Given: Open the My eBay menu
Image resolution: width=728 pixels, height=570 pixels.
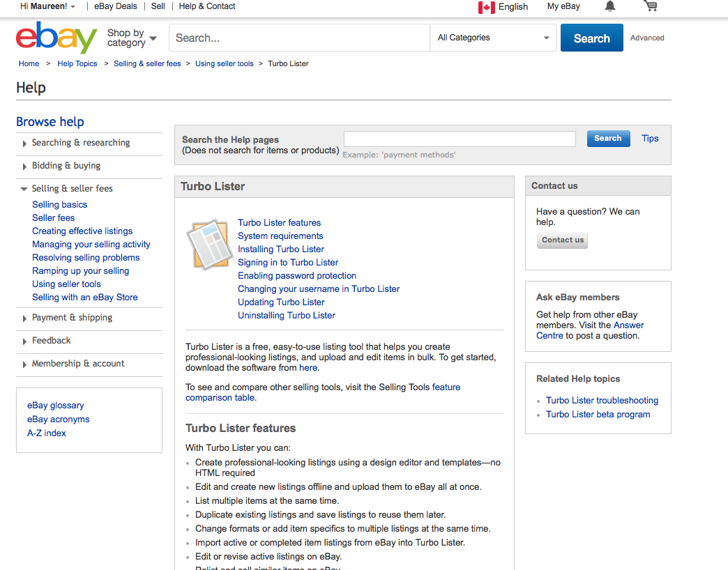Looking at the screenshot, I should pyautogui.click(x=563, y=7).
